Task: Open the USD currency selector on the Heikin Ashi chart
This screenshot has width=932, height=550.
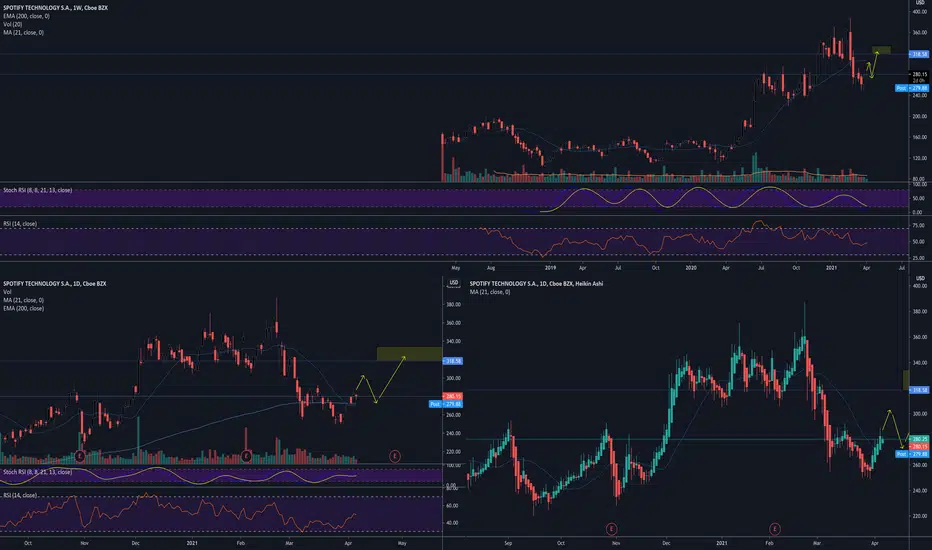Action: 920,278
